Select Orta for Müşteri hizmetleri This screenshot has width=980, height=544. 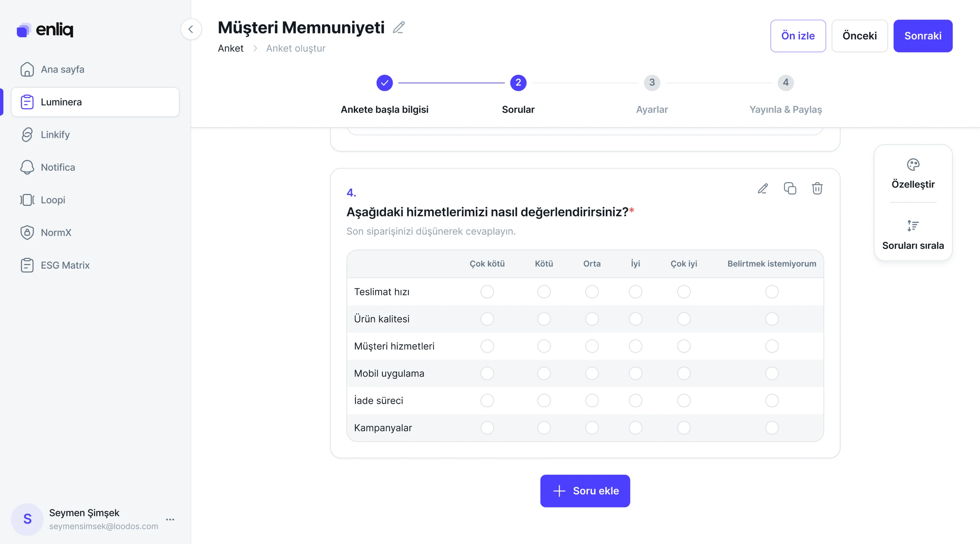592,346
